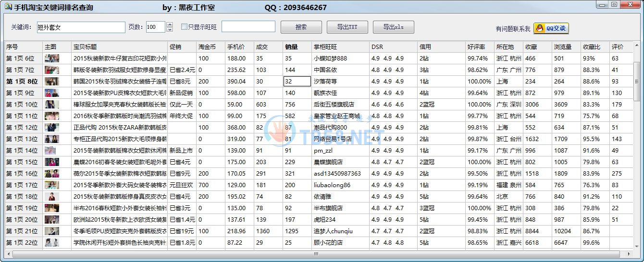Open product thumbnail in row 第1页 12位
This screenshot has height=262, width=644.
click(x=52, y=128)
